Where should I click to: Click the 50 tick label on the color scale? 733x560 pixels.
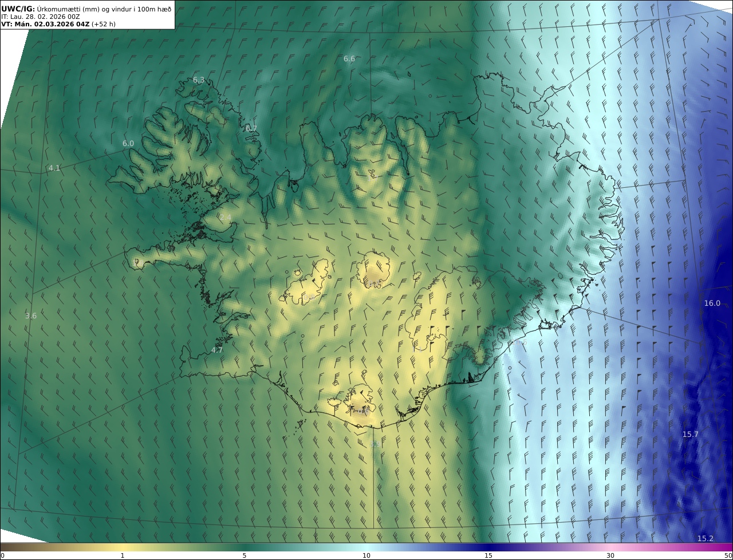point(728,555)
